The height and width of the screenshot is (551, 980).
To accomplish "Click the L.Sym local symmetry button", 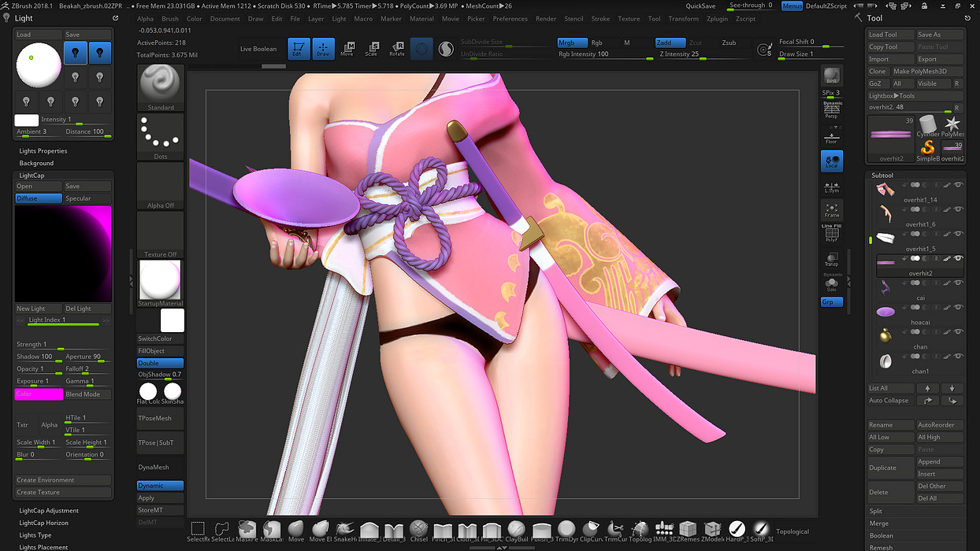I will pos(831,187).
